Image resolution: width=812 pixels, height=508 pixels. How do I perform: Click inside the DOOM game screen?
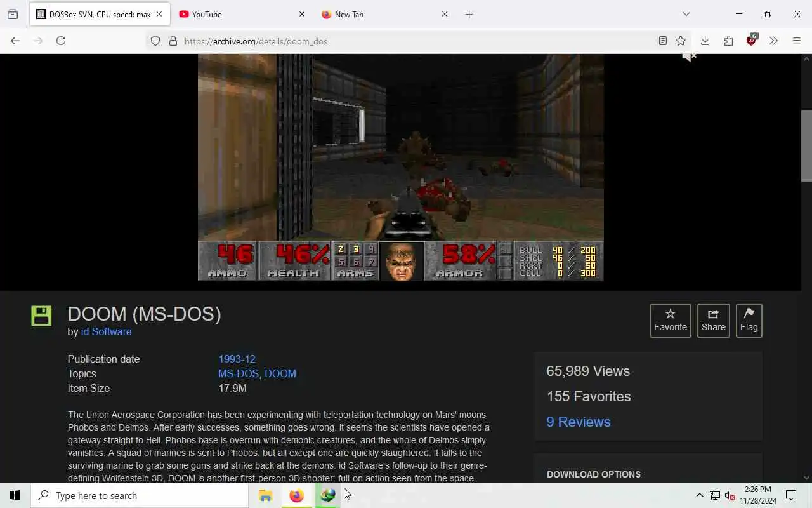tap(400, 167)
